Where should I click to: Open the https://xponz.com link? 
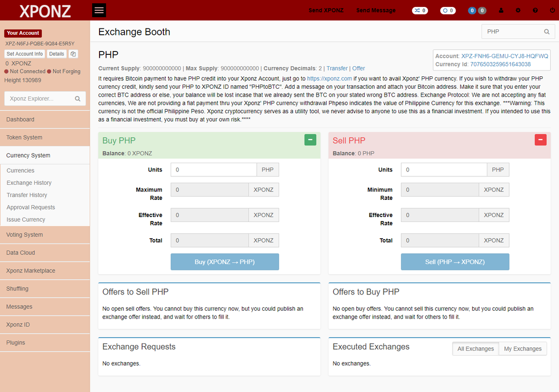point(330,79)
